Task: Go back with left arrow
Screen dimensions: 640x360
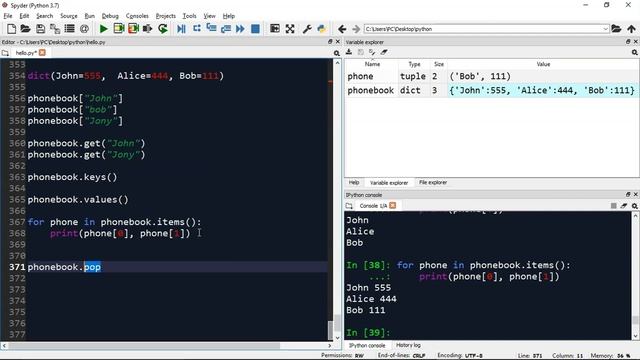Action: click(x=342, y=29)
